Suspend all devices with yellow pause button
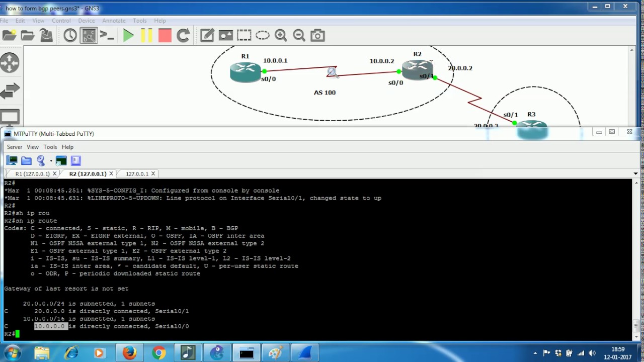The height and width of the screenshot is (362, 644). [x=146, y=35]
